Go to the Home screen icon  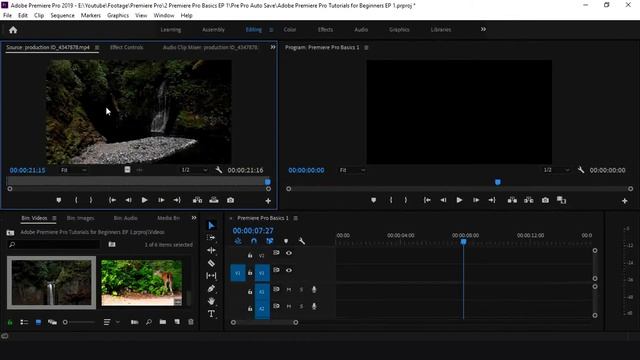tap(13, 30)
